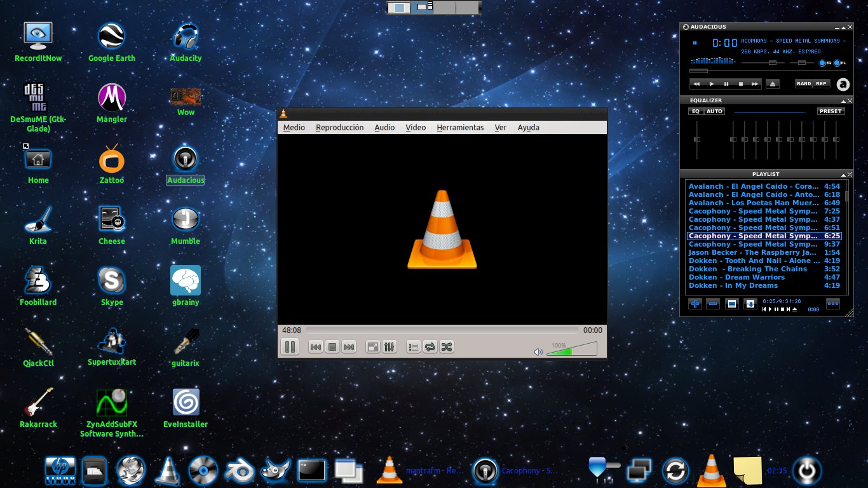Click VLC remaining time 00:00 label

pyautogui.click(x=592, y=330)
